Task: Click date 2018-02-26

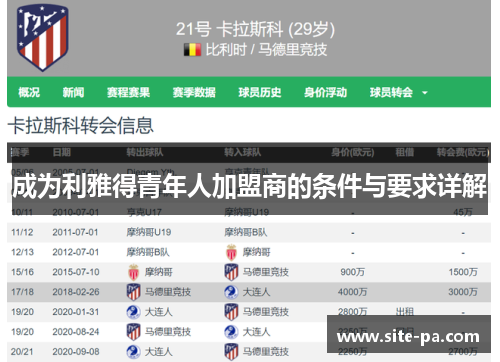Action: point(76,292)
